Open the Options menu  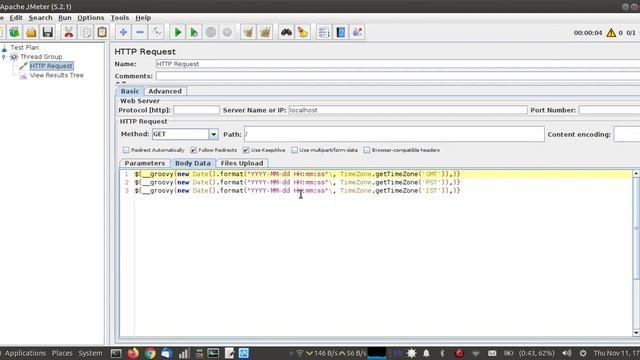[x=91, y=18]
